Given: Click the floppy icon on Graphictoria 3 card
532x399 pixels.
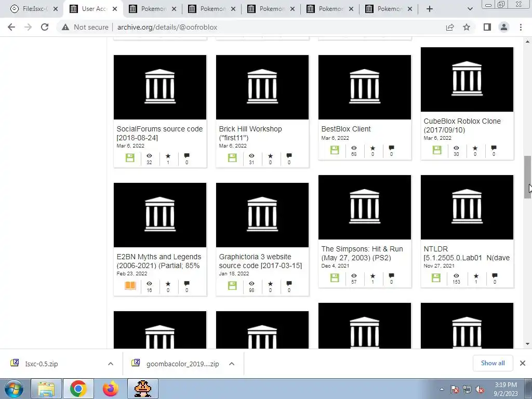Looking at the screenshot, I should click(x=232, y=286).
